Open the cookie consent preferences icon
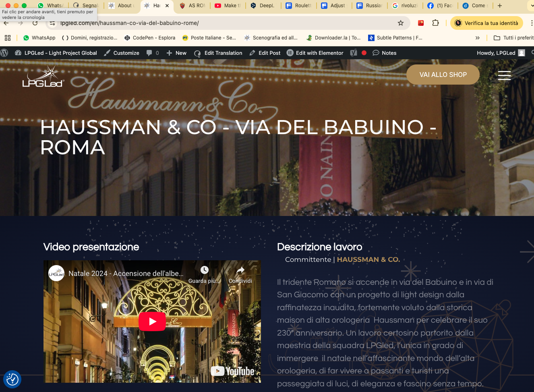The height and width of the screenshot is (392, 534). [12, 379]
